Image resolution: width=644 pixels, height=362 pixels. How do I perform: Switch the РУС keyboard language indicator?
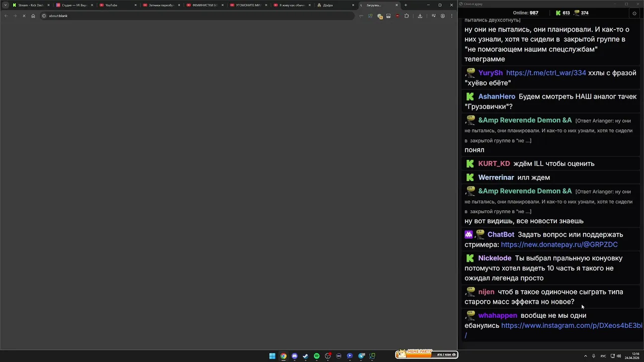click(603, 356)
